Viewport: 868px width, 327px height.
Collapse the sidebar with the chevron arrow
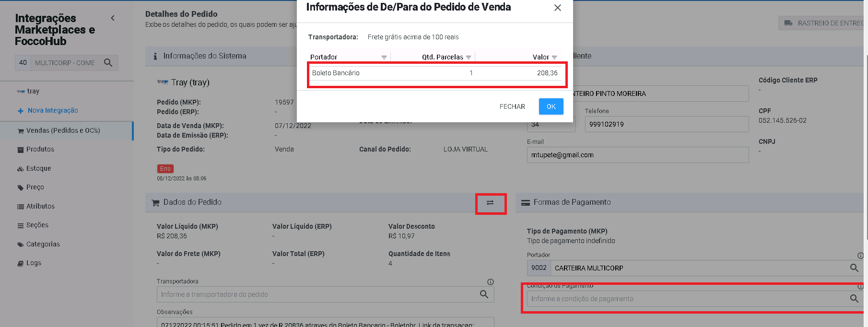pos(113,18)
